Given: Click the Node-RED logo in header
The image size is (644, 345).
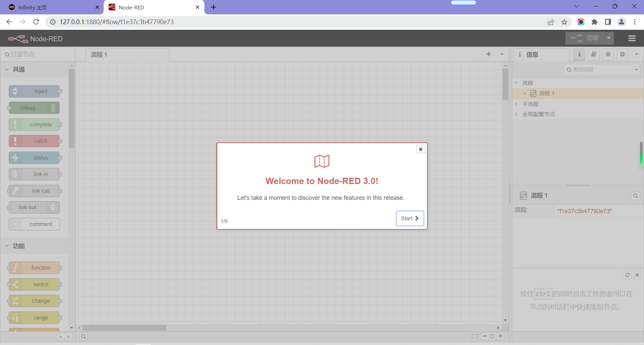Looking at the screenshot, I should [36, 39].
